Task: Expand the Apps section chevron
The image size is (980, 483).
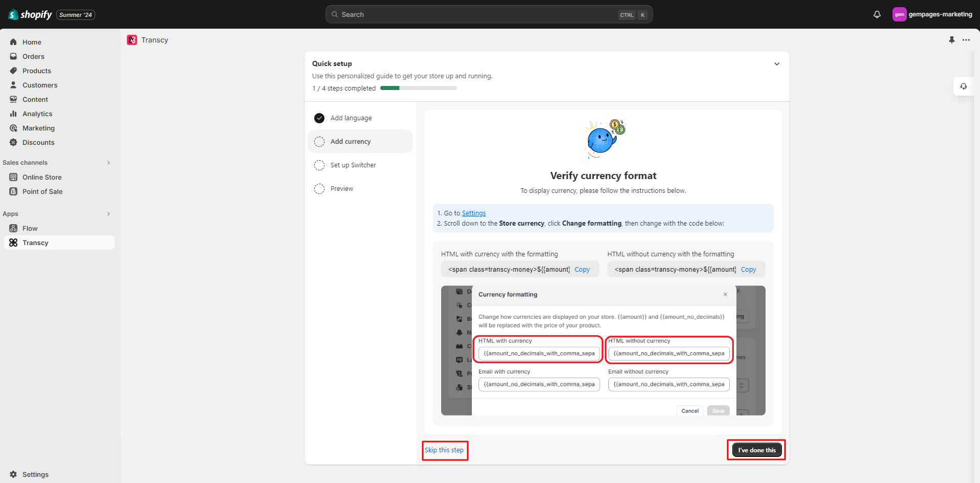Action: [x=108, y=214]
